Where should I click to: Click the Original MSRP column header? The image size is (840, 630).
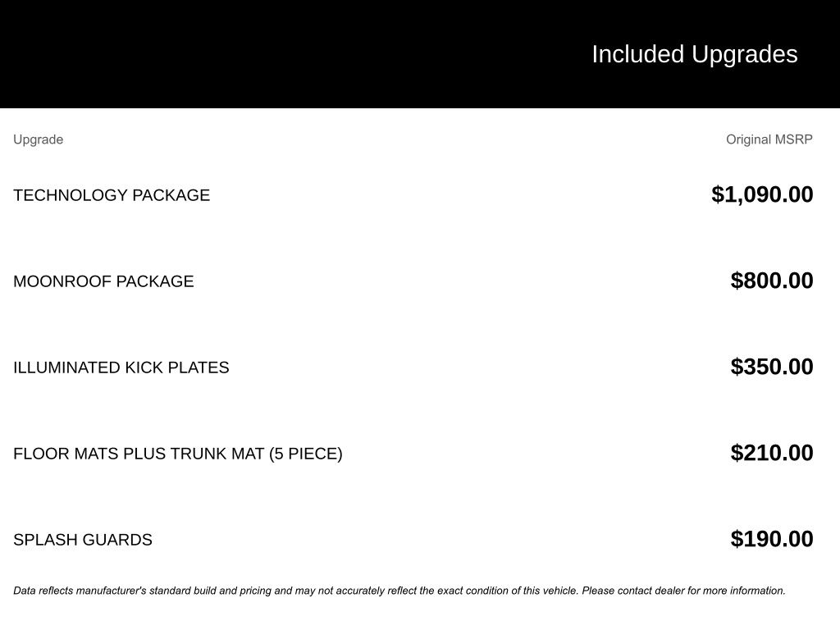(x=769, y=139)
